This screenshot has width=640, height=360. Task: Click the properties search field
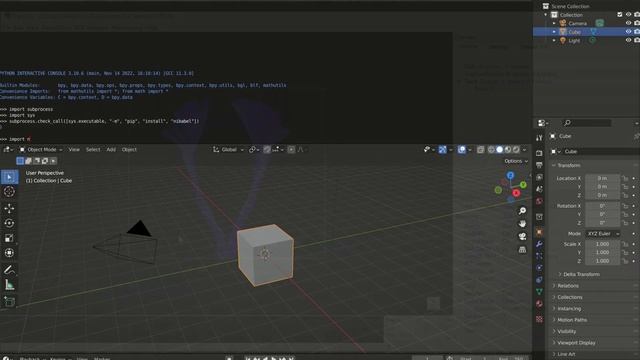587,123
